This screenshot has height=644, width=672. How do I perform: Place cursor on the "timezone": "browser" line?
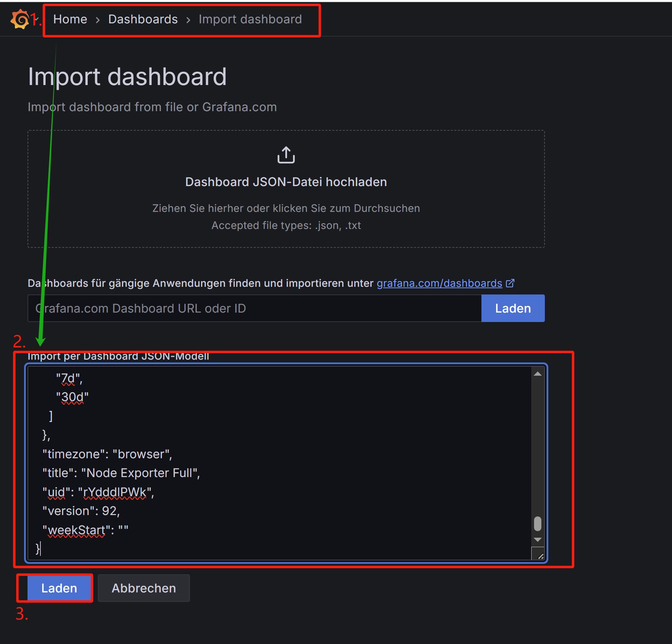[107, 454]
